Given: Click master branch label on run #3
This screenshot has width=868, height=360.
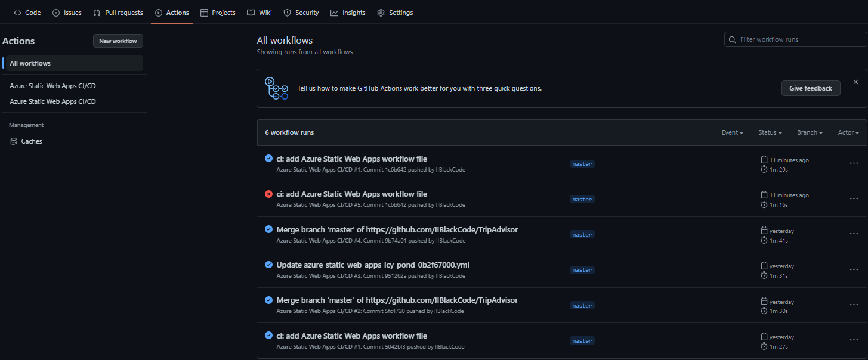Looking at the screenshot, I should 582,270.
